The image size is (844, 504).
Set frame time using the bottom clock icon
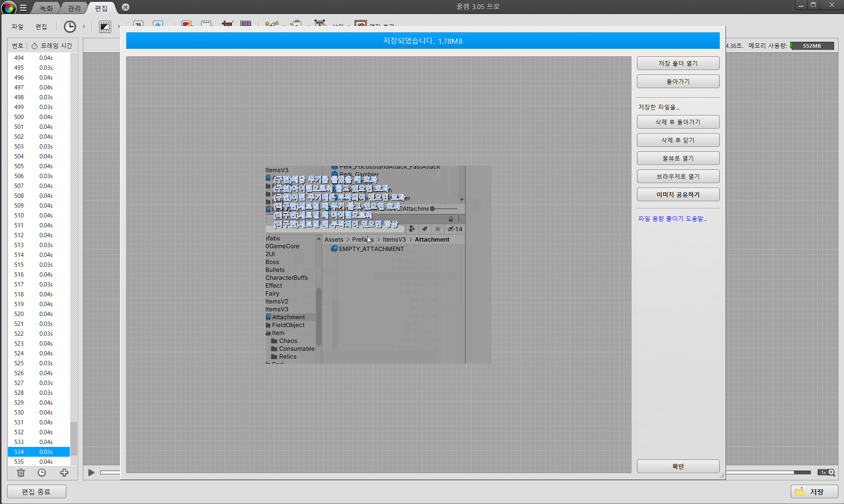42,472
